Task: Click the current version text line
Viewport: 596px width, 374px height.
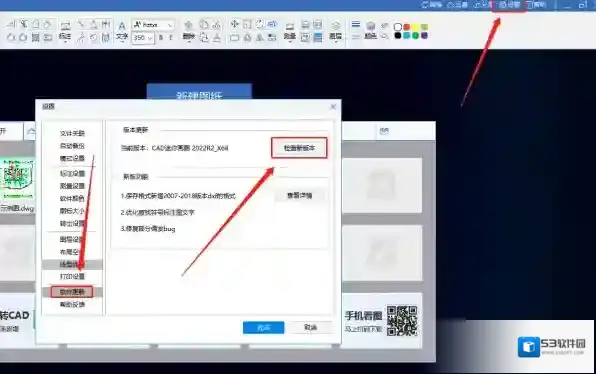Action: point(174,148)
